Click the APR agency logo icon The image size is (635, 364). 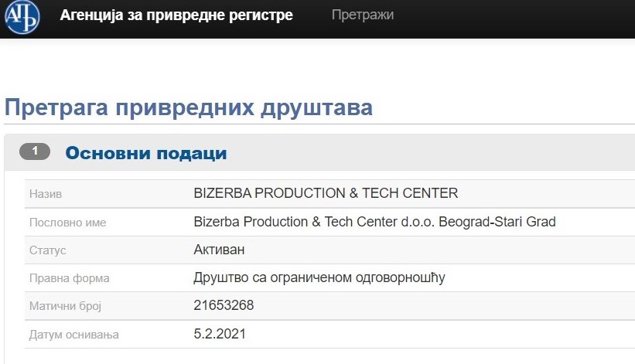(22, 16)
